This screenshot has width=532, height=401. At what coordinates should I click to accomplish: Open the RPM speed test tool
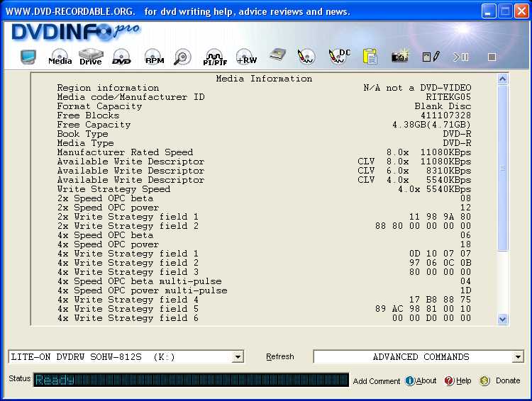(x=155, y=57)
